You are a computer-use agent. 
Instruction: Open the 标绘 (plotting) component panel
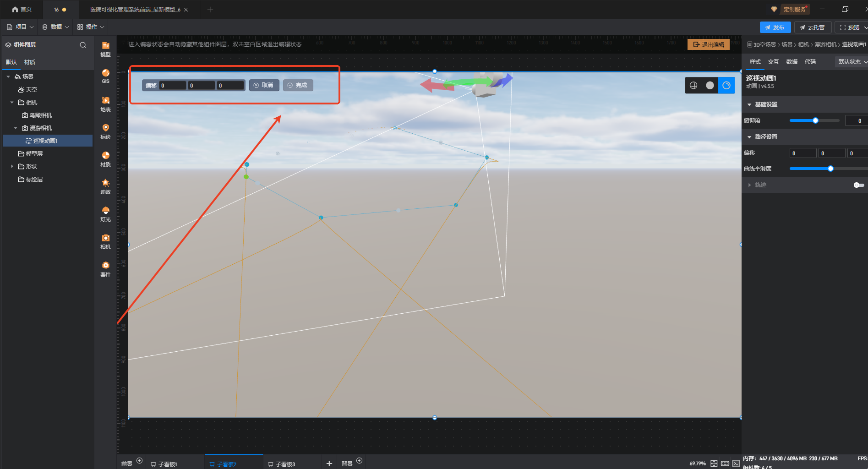pyautogui.click(x=105, y=131)
